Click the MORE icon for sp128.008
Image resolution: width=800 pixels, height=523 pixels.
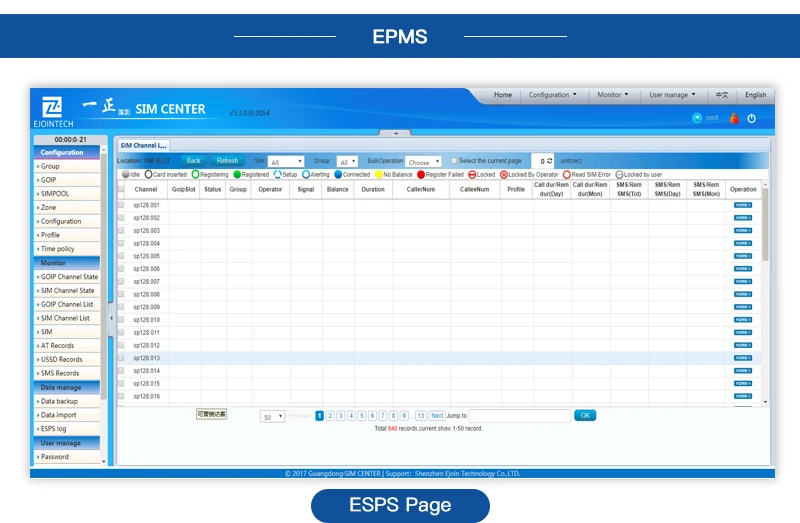[743, 294]
